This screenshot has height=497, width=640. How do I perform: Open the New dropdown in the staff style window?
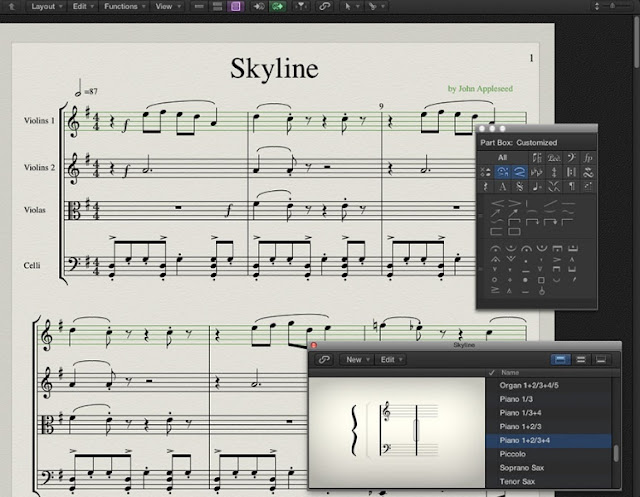pos(354,359)
